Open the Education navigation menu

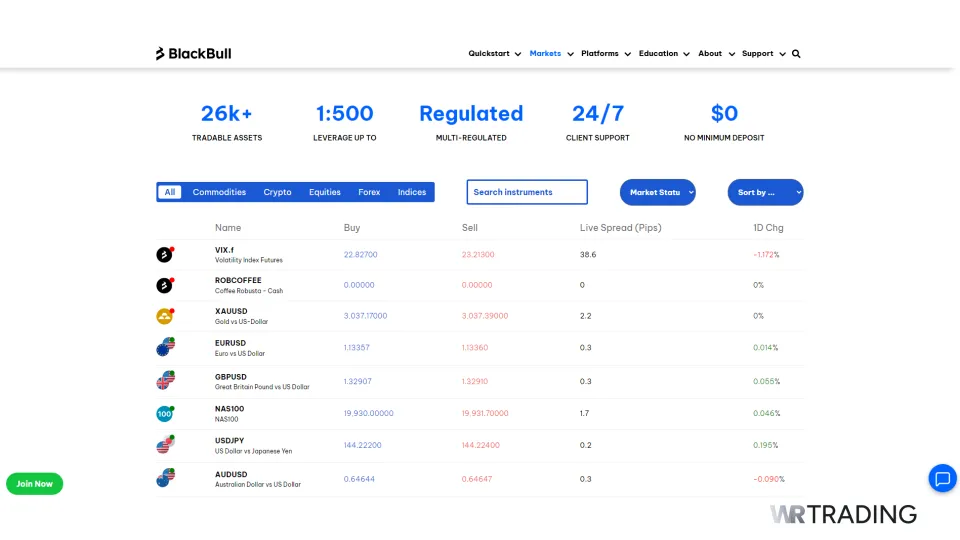tap(664, 54)
